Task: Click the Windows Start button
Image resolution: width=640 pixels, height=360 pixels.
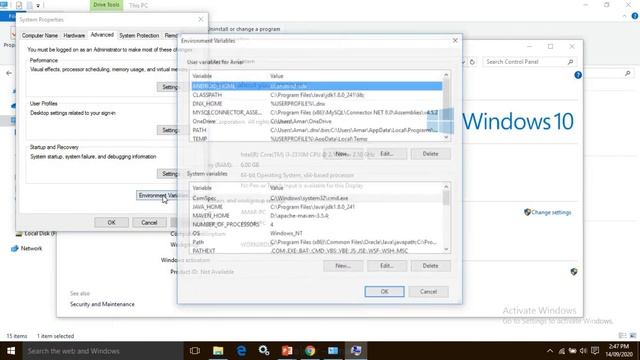Action: [x=11, y=351]
